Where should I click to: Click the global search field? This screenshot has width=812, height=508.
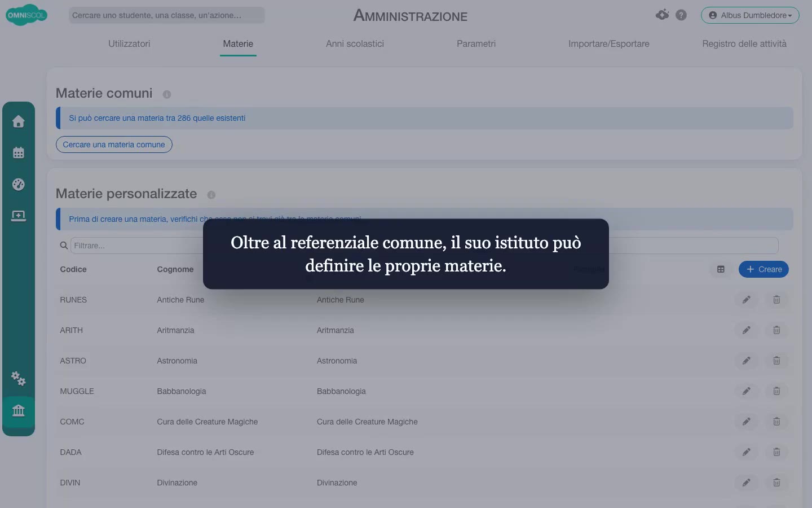(167, 15)
